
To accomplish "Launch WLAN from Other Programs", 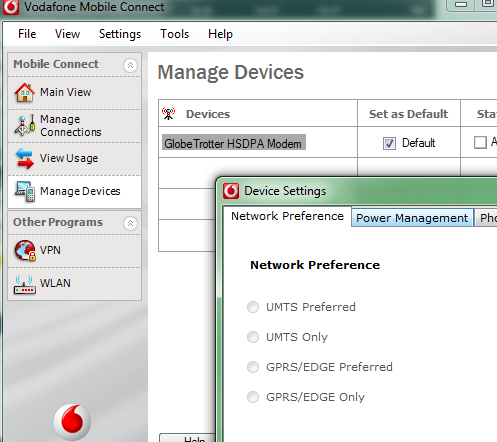I will tap(75, 283).
